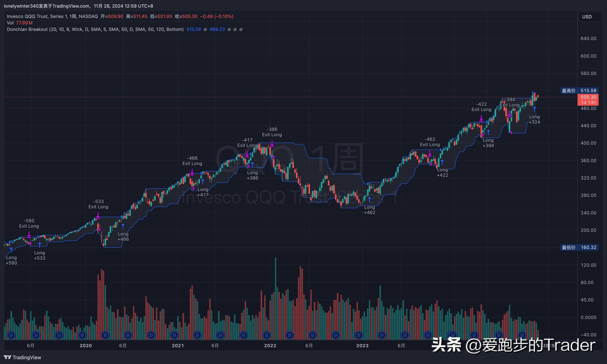The height and width of the screenshot is (364, 607).
Task: Click the Vol 77.89 M volume legend
Action: click(x=20, y=23)
